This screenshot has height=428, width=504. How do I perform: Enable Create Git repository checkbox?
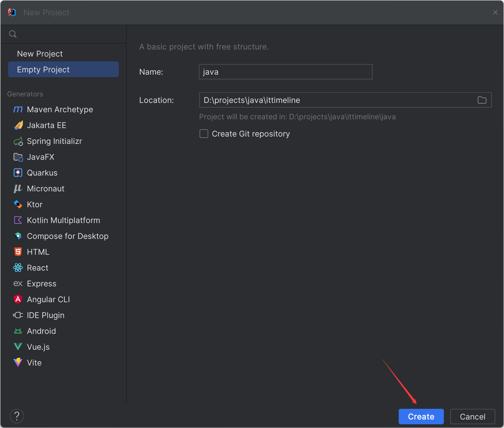pos(204,134)
